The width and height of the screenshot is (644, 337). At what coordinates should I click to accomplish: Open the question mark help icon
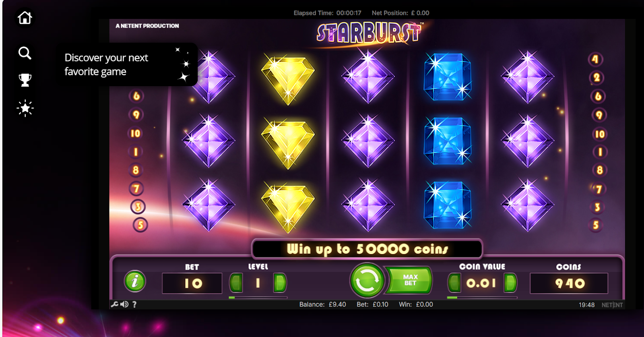(134, 304)
